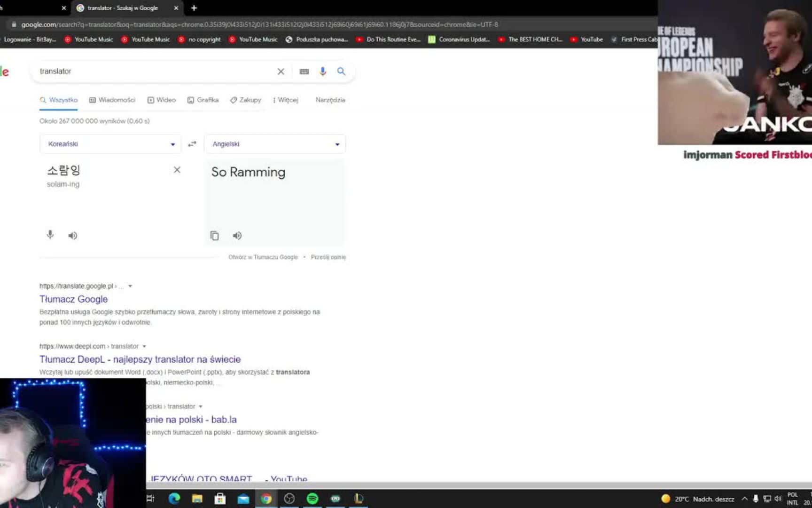Show hidden system tray icons
The width and height of the screenshot is (812, 508).
(x=744, y=499)
